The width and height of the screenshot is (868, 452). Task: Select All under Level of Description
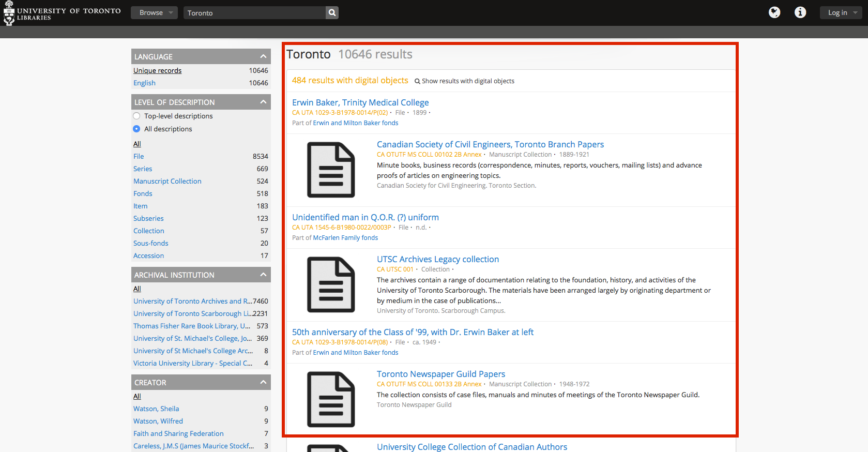137,144
